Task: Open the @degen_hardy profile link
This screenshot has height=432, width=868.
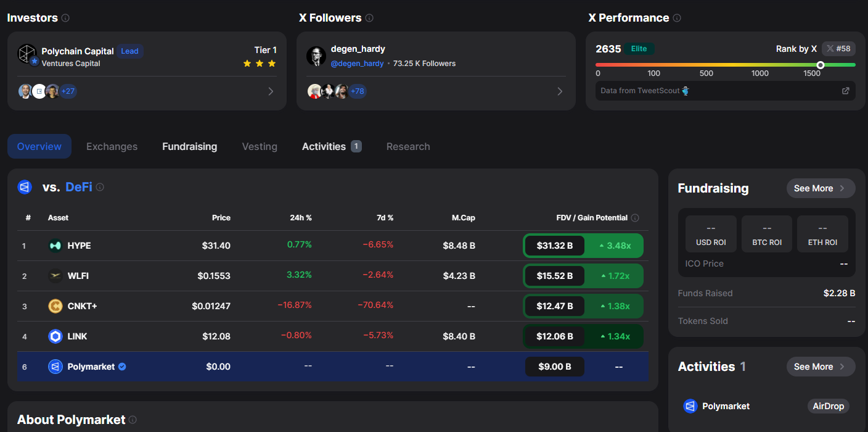Action: coord(357,64)
